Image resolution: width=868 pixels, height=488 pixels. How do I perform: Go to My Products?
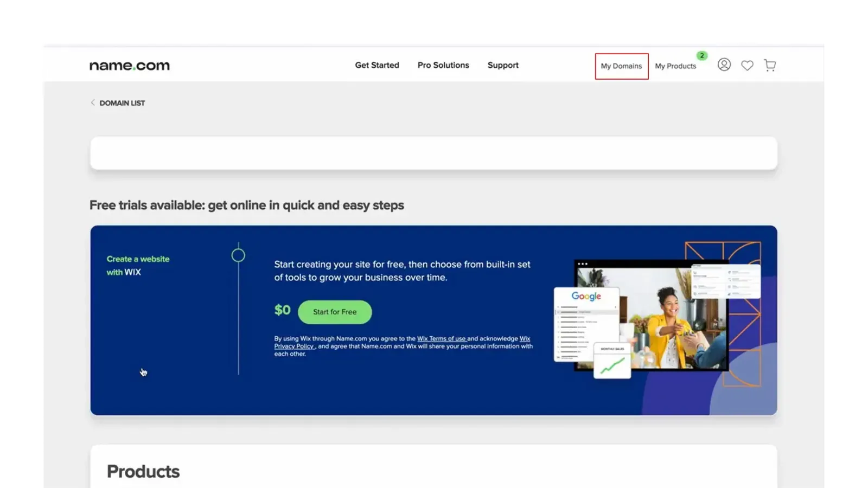675,66
